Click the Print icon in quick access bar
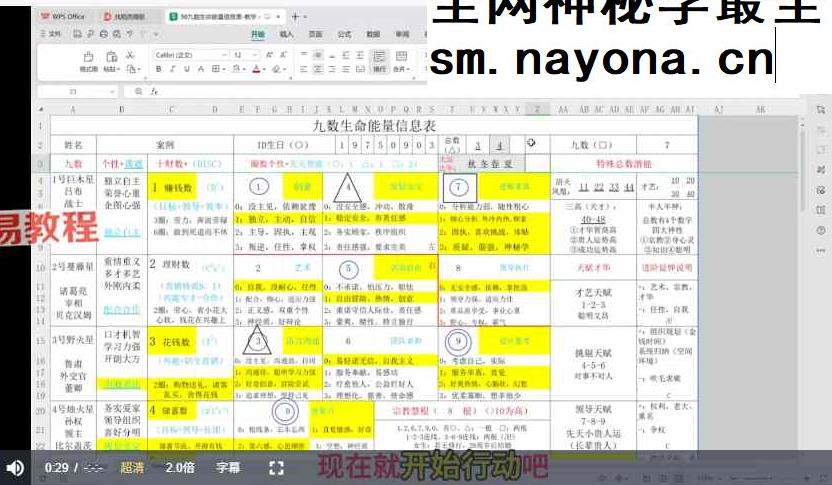 [103, 34]
